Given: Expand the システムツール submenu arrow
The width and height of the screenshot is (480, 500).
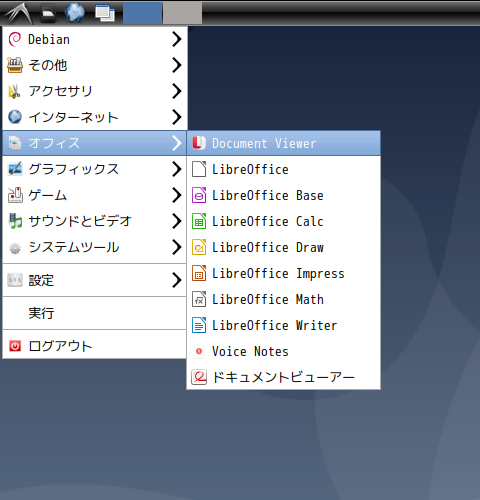Looking at the screenshot, I should [x=177, y=247].
